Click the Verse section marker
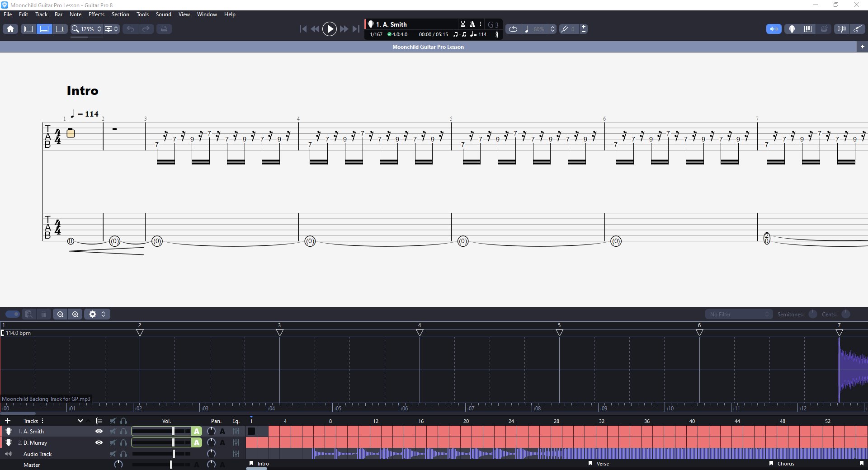Image resolution: width=868 pixels, height=470 pixels. click(599, 464)
